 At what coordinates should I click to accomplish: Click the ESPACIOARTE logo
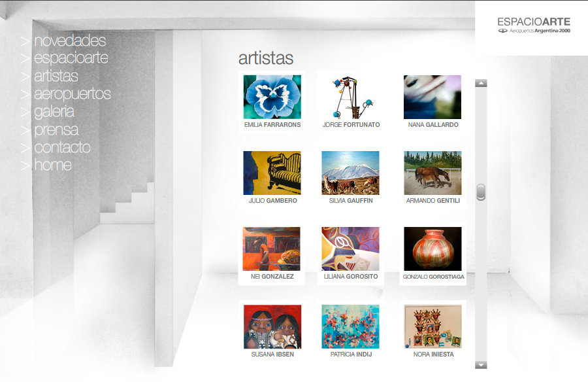[x=534, y=25]
